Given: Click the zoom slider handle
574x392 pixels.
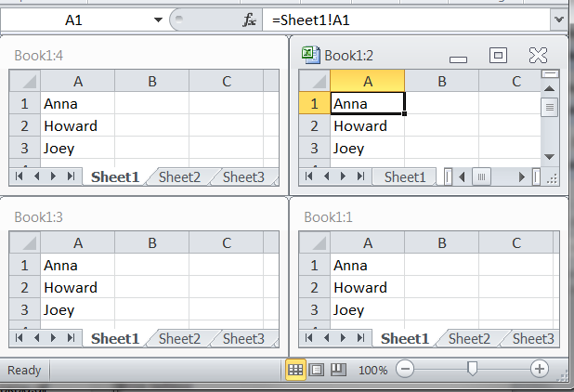Looking at the screenshot, I should 472,370.
